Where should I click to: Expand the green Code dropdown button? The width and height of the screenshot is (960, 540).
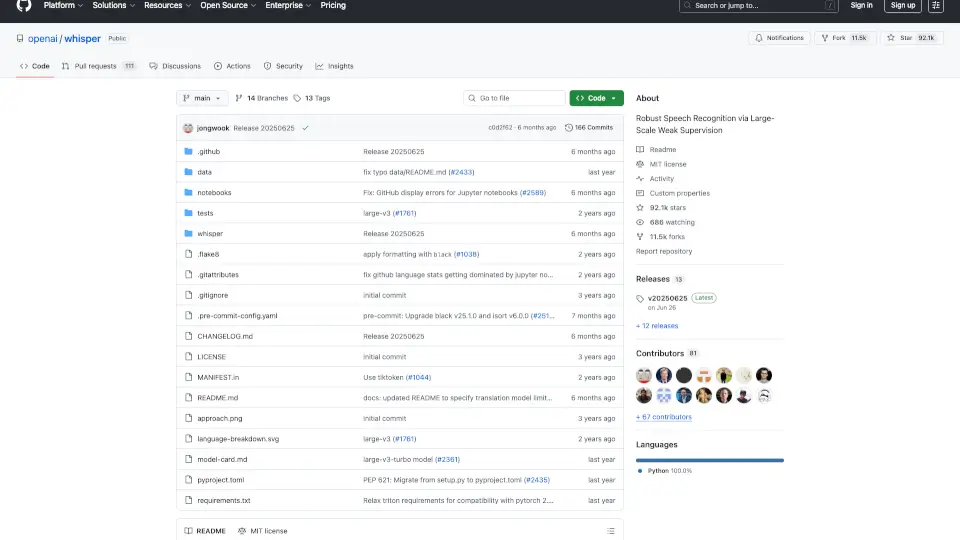coord(596,98)
